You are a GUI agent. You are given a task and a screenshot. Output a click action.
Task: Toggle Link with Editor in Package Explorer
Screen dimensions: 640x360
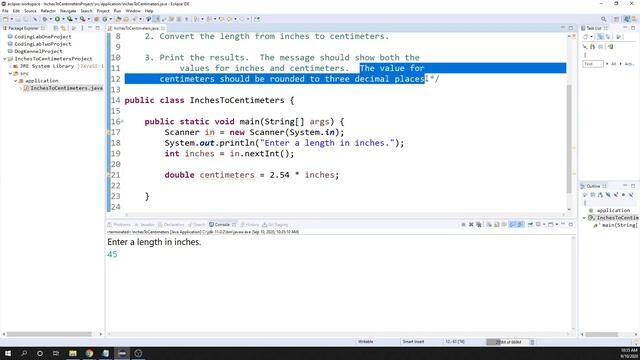click(x=63, y=28)
